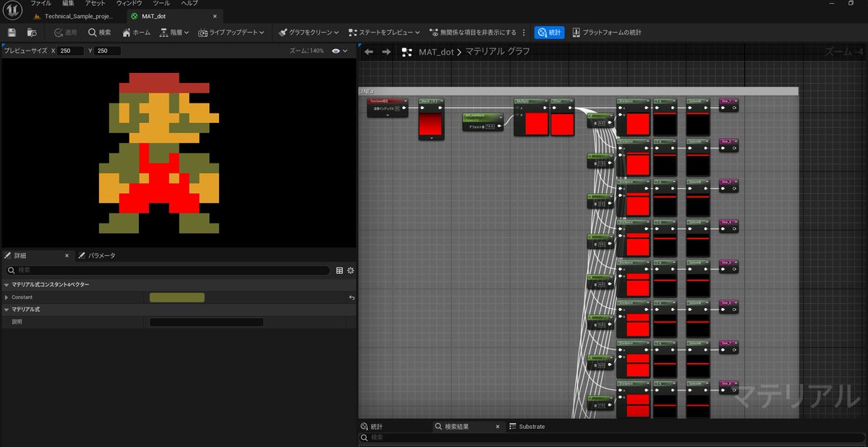Open the 階層 (Hierarchy) dropdown
Screen dimensions: 868x447
[174, 33]
